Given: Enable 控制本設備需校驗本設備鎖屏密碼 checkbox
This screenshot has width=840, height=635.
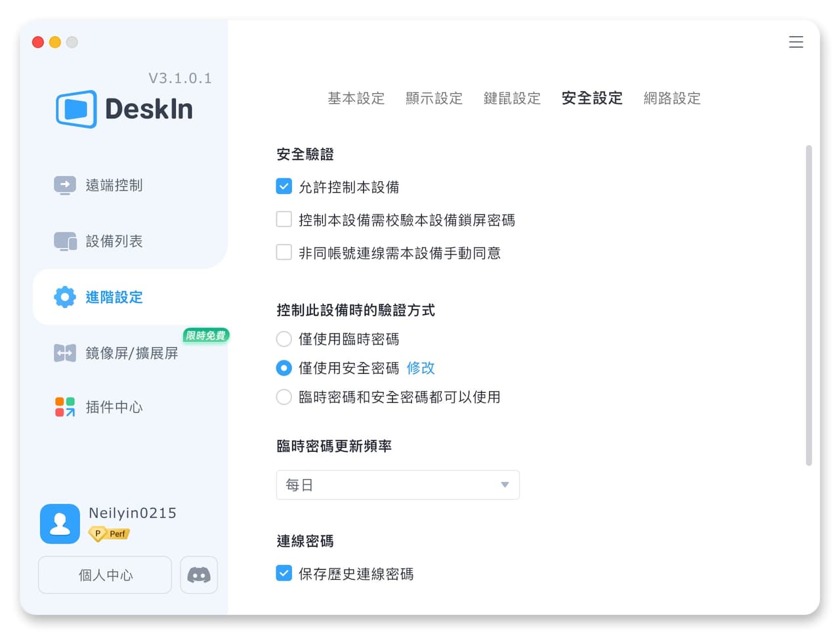Looking at the screenshot, I should coord(284,219).
